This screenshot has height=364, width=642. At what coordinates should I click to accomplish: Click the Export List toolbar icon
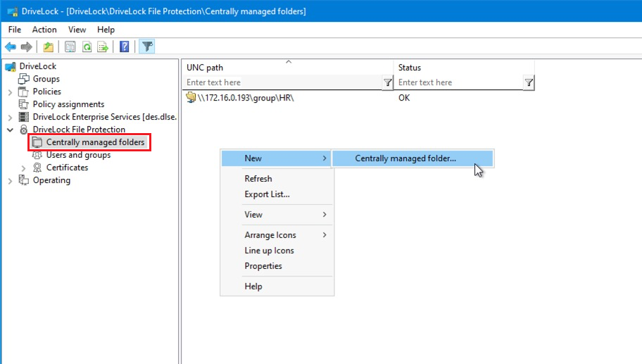103,47
